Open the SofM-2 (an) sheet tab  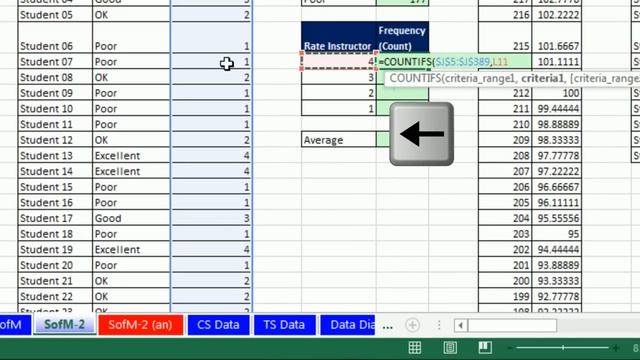[140, 325]
